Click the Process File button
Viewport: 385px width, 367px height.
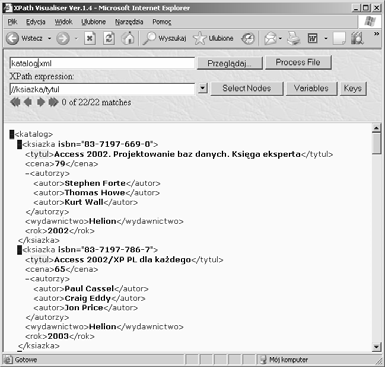(x=298, y=62)
